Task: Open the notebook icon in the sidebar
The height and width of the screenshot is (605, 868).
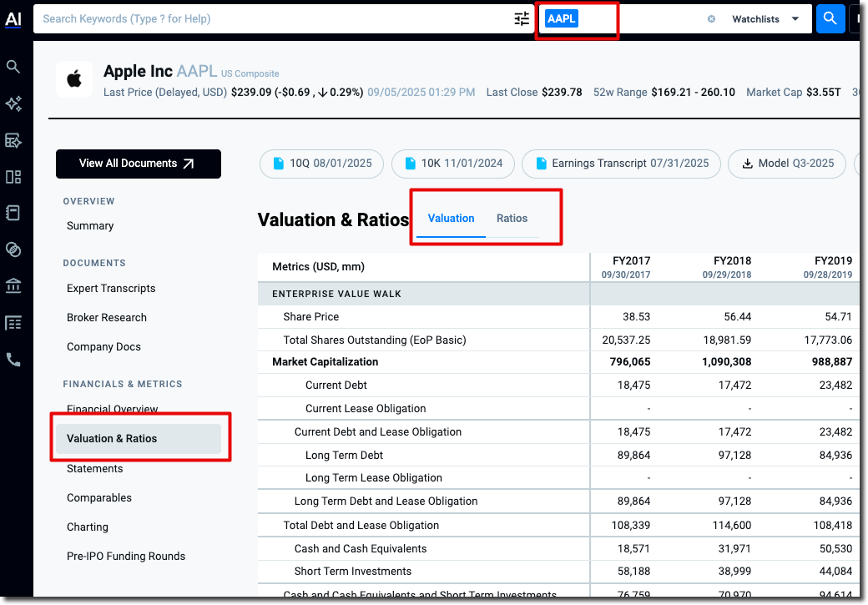Action: (x=13, y=213)
